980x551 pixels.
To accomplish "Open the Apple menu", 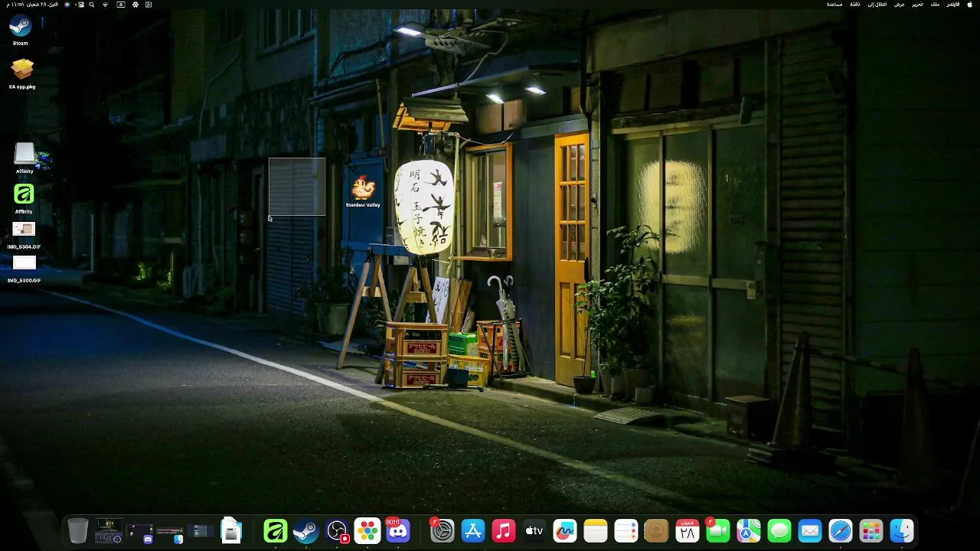I will coord(970,5).
